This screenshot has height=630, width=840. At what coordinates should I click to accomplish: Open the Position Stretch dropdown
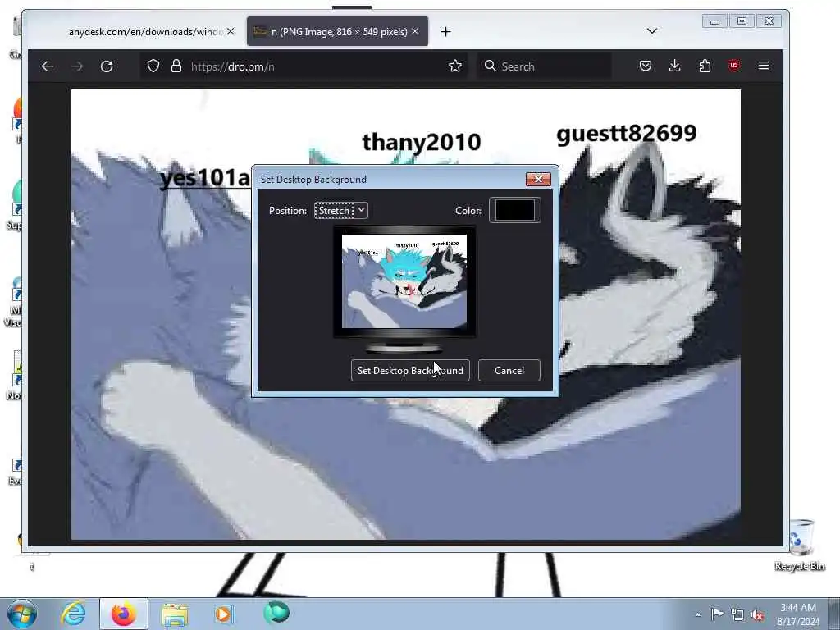[341, 211]
